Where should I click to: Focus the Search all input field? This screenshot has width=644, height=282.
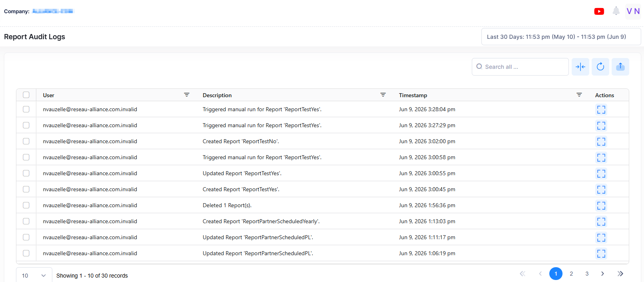(520, 67)
